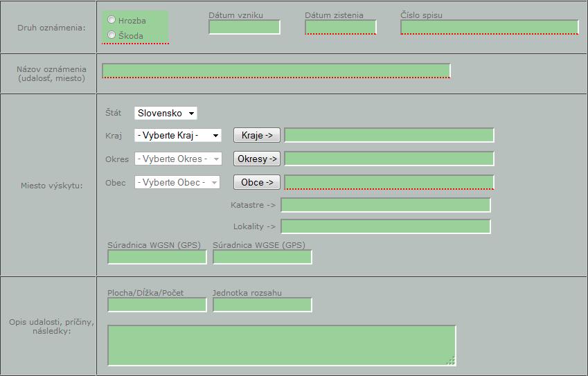This screenshot has width=588, height=376.
Task: Click the Miesto výskytu label
Action: 52,186
